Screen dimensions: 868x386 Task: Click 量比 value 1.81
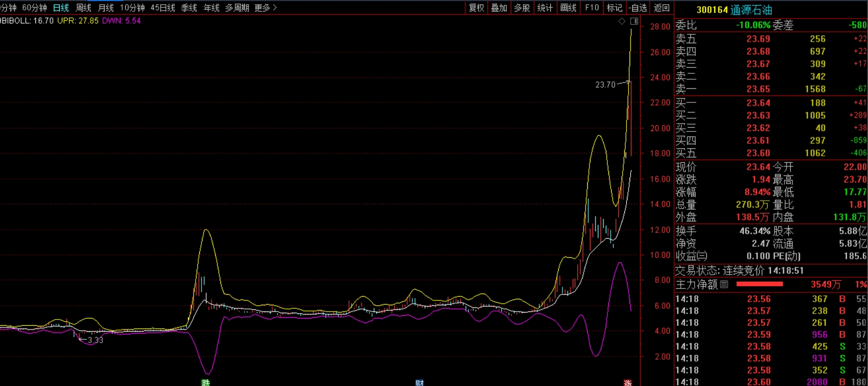coord(857,205)
